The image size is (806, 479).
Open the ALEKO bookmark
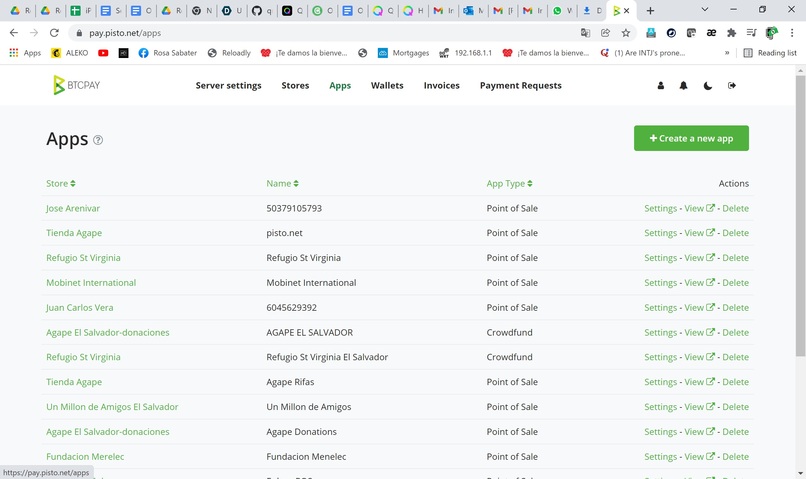(x=70, y=53)
